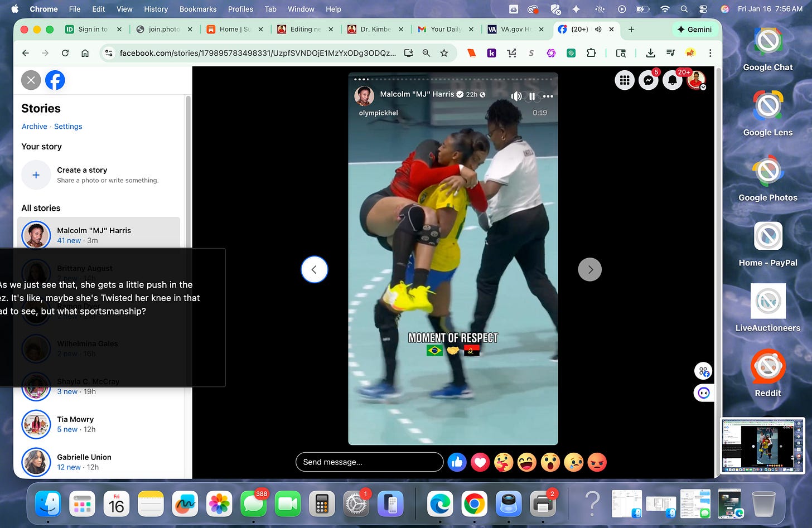
Task: Click the Create a story plus button
Action: click(x=36, y=175)
